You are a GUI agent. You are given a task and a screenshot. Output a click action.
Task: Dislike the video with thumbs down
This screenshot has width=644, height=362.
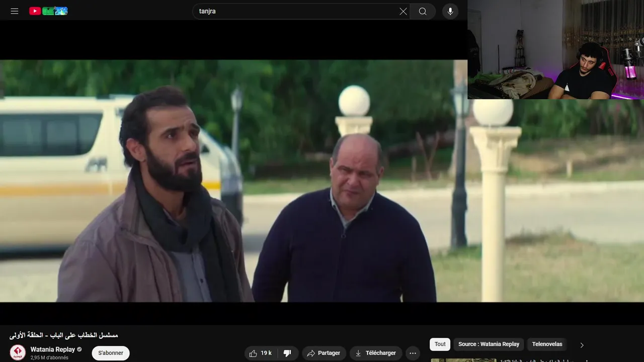(x=288, y=353)
